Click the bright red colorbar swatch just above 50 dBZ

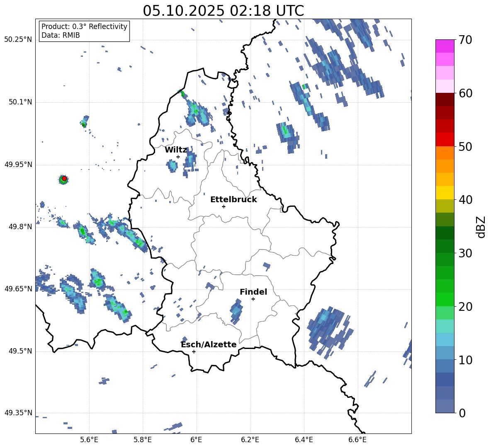(x=445, y=140)
